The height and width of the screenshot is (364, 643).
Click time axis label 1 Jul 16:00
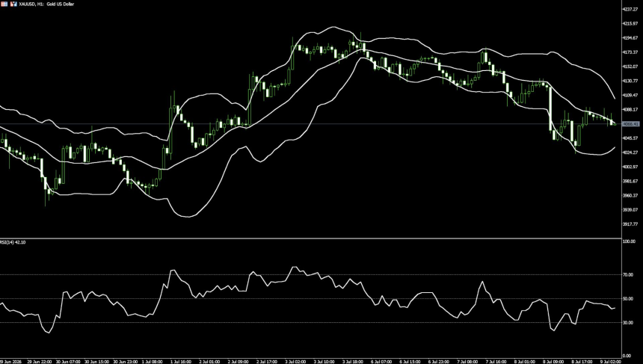point(181,362)
